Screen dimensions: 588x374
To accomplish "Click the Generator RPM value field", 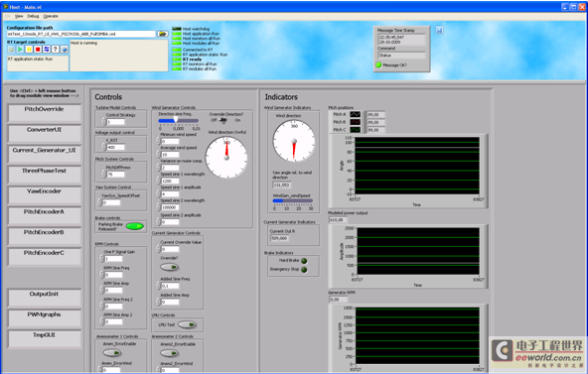I will (339, 300).
